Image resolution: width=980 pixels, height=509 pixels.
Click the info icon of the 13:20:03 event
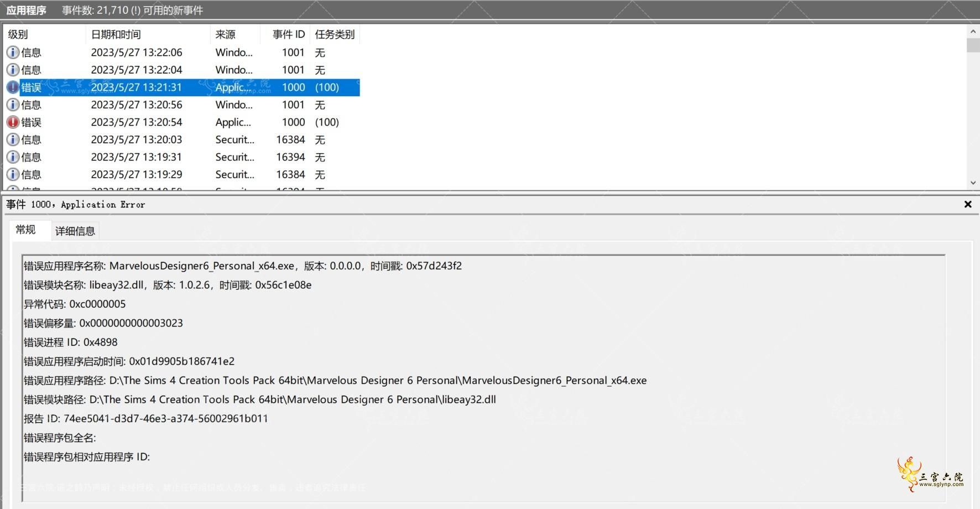pyautogui.click(x=13, y=140)
